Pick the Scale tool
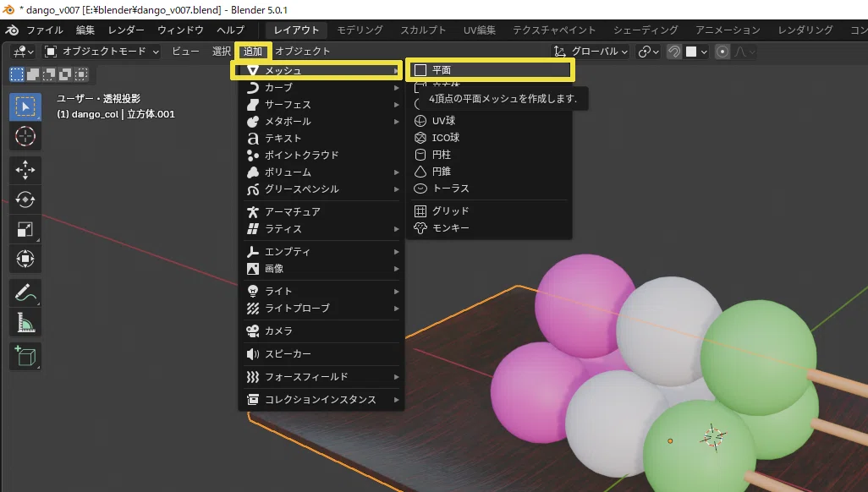This screenshot has width=868, height=492. pyautogui.click(x=25, y=229)
